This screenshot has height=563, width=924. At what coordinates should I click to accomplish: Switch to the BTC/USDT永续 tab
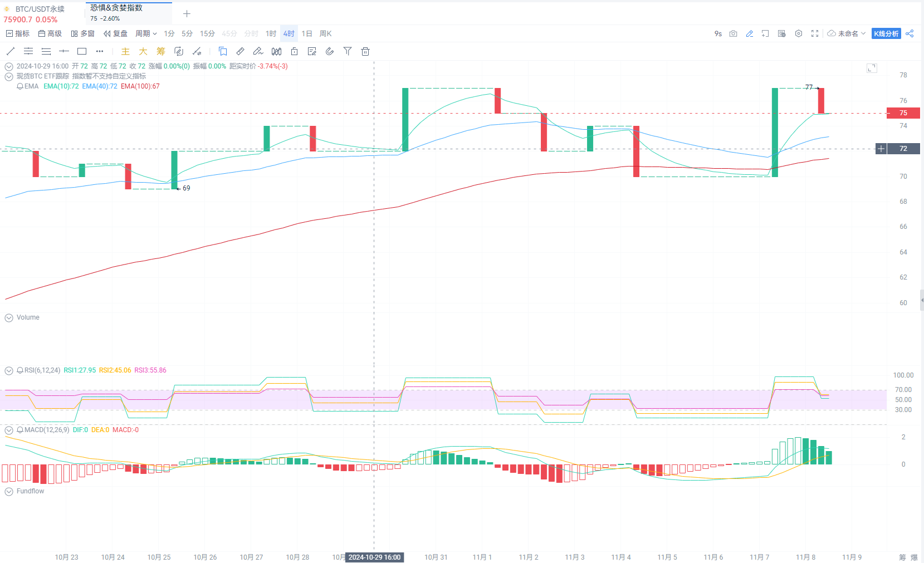pos(40,14)
